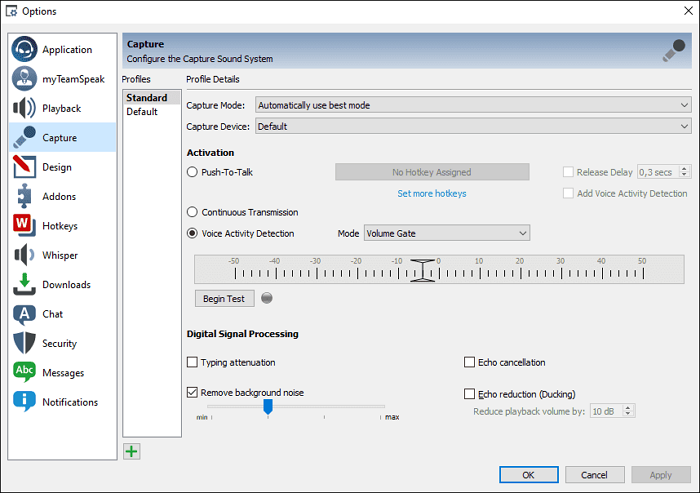Select Push-To-Talk activation

coord(193,172)
